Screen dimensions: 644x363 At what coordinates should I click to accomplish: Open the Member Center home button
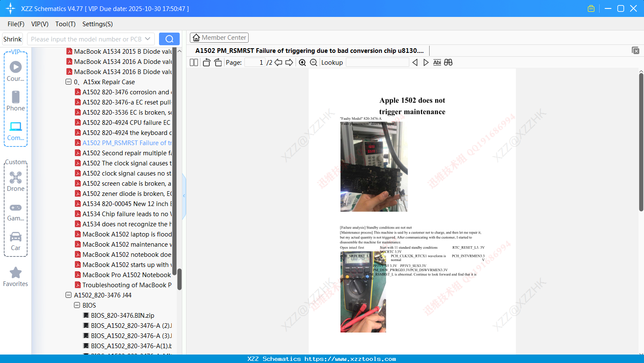pyautogui.click(x=219, y=38)
